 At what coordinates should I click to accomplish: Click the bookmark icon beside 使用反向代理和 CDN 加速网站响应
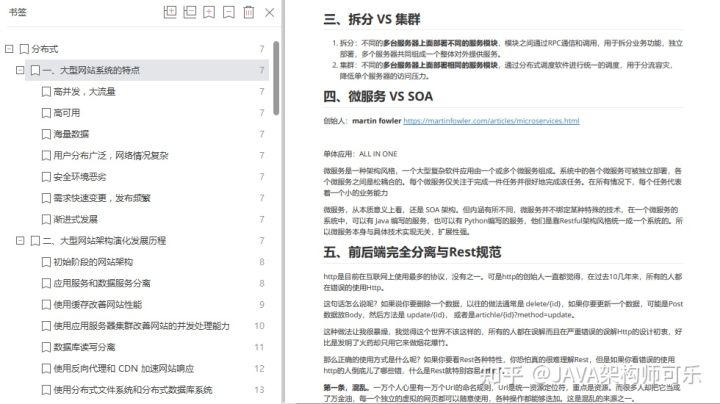coord(46,369)
